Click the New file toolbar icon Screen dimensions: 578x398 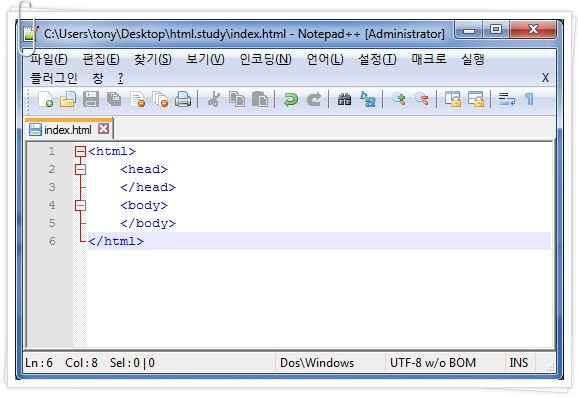(46, 100)
